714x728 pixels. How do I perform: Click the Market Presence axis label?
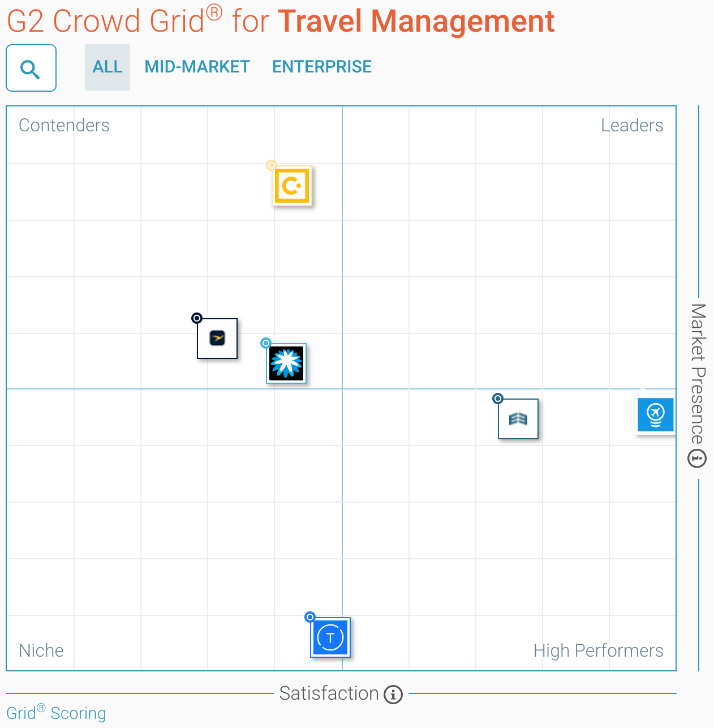[x=698, y=374]
